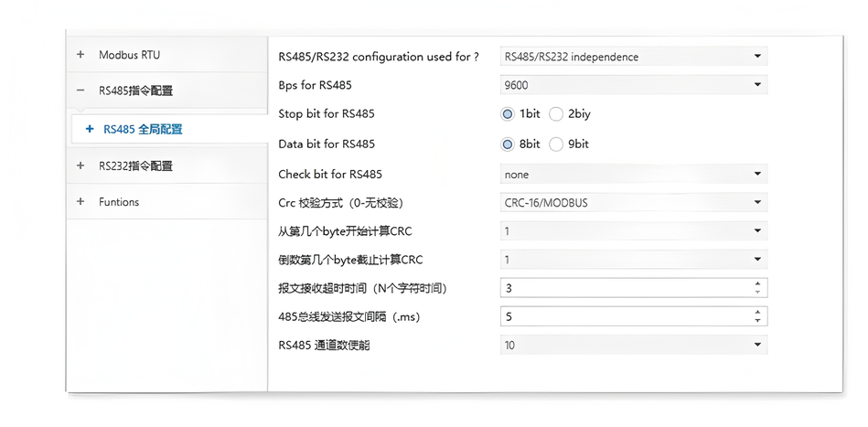Select 1bit stop bit radio button
The width and height of the screenshot is (868, 427).
click(x=507, y=114)
